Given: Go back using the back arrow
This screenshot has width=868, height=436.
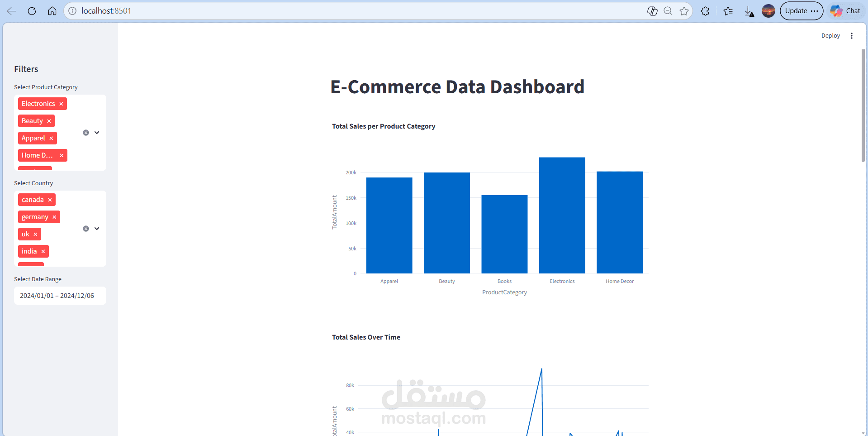Looking at the screenshot, I should [11, 11].
